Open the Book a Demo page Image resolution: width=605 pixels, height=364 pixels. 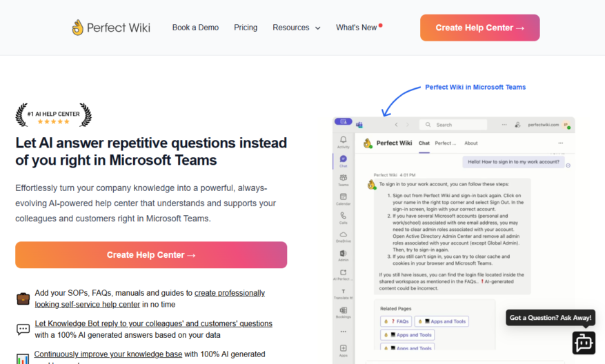[x=195, y=28]
